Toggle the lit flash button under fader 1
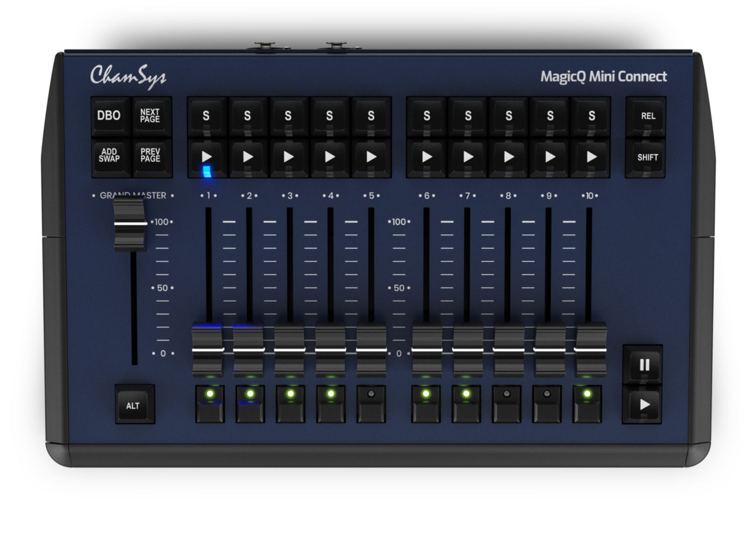 [x=210, y=404]
